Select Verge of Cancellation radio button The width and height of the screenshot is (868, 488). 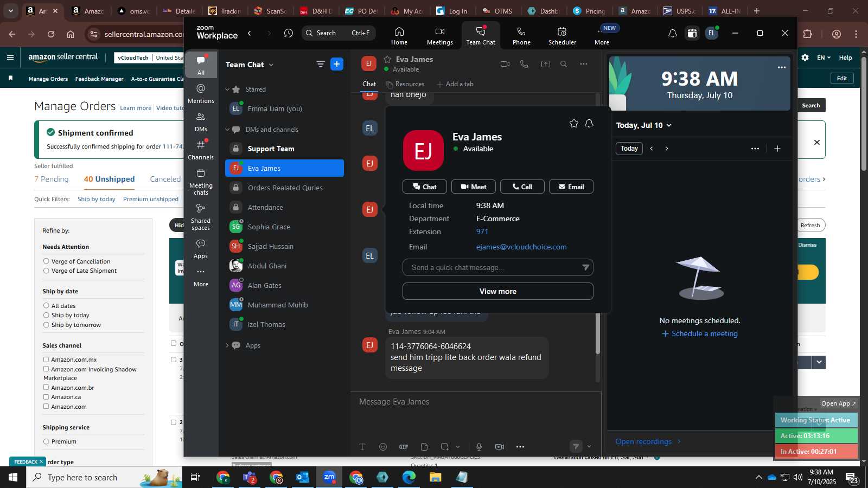coord(46,261)
